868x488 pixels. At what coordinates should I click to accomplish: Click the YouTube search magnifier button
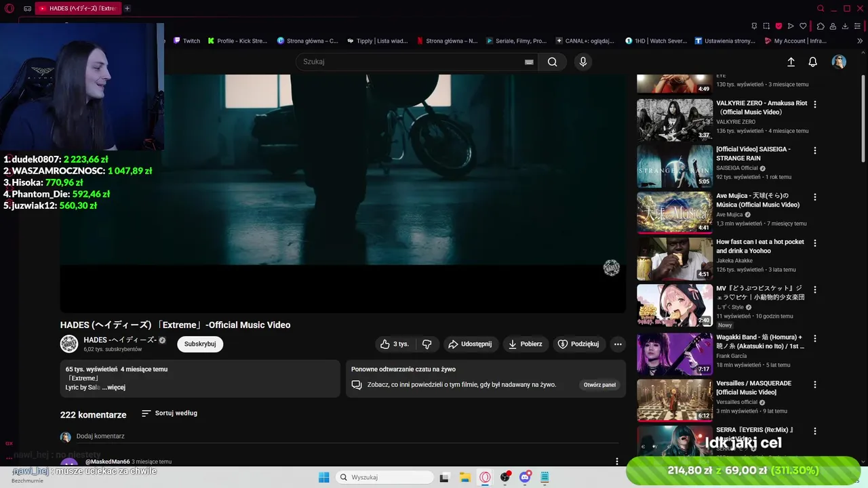(552, 62)
